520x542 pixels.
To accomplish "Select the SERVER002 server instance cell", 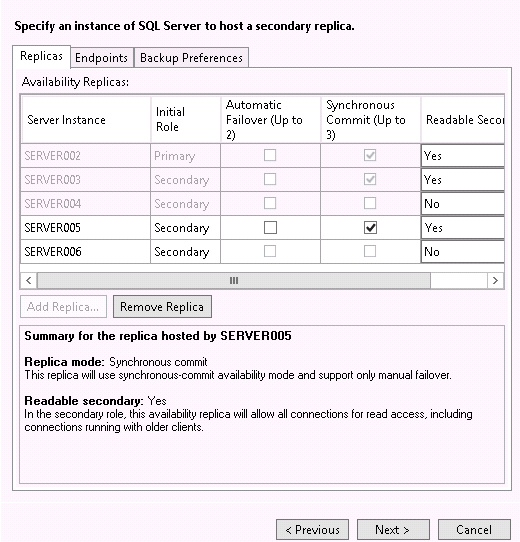I will 85,156.
